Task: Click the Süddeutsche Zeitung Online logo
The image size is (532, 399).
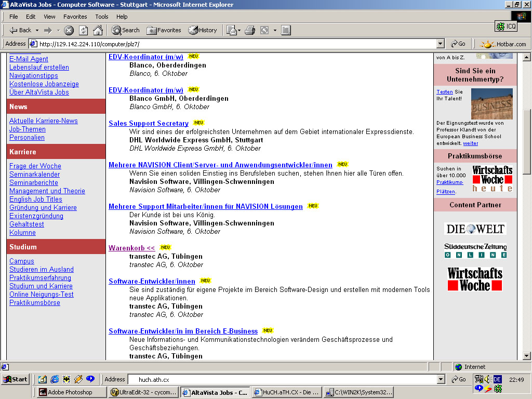Action: click(x=475, y=251)
